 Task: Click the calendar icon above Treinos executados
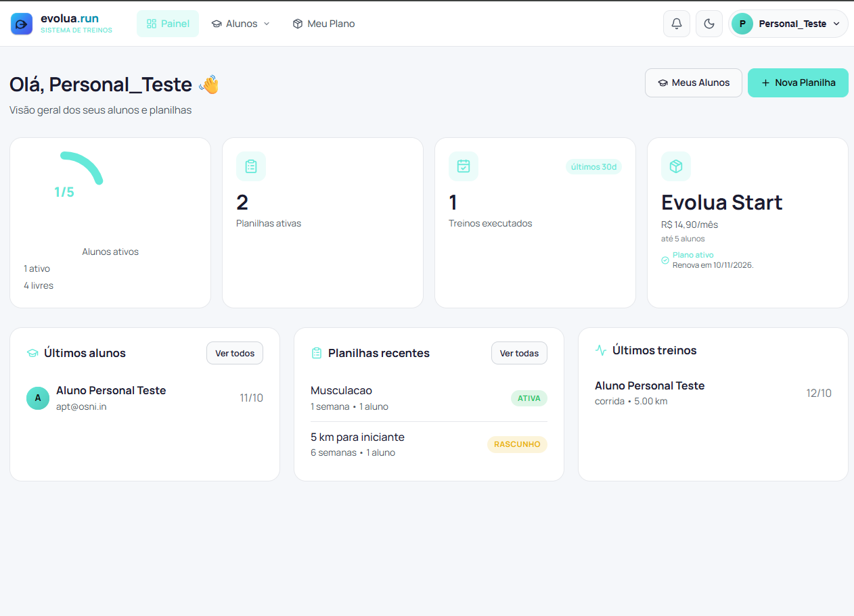(x=464, y=166)
